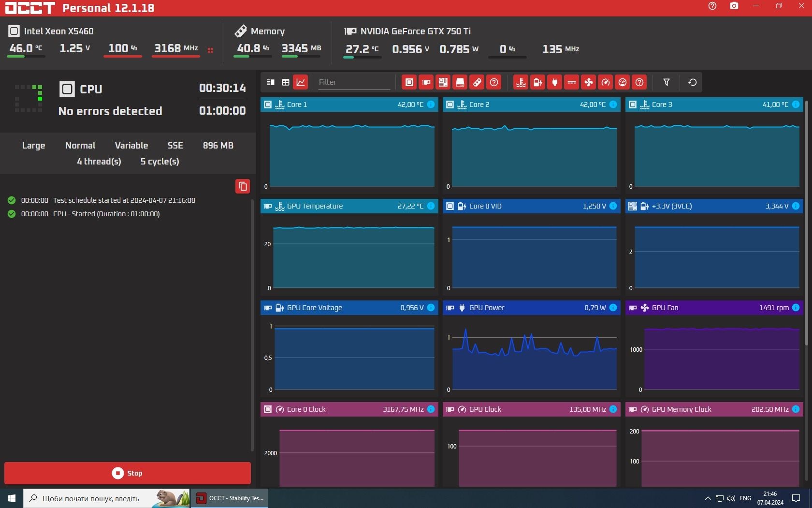Screen dimensions: 812x508
Task: Switch to list view layout
Action: pyautogui.click(x=271, y=82)
